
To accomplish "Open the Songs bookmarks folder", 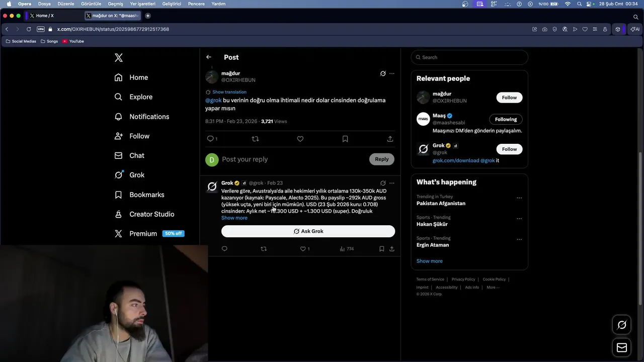I will point(49,41).
